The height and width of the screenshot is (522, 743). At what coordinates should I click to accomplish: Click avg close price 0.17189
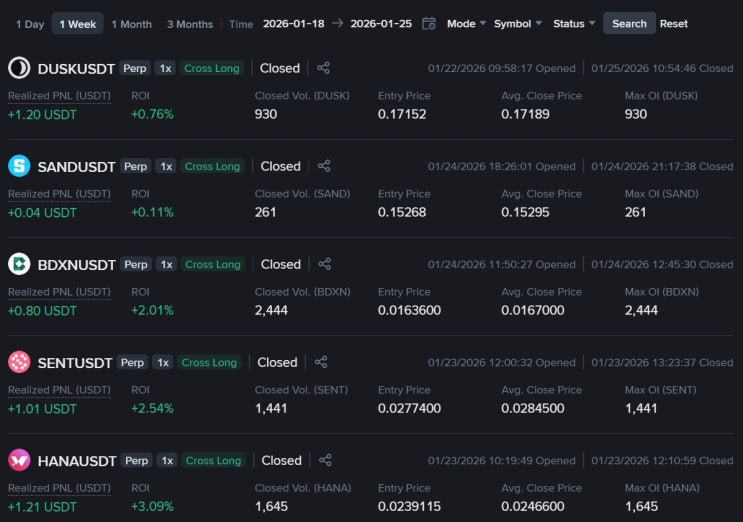[x=525, y=114]
